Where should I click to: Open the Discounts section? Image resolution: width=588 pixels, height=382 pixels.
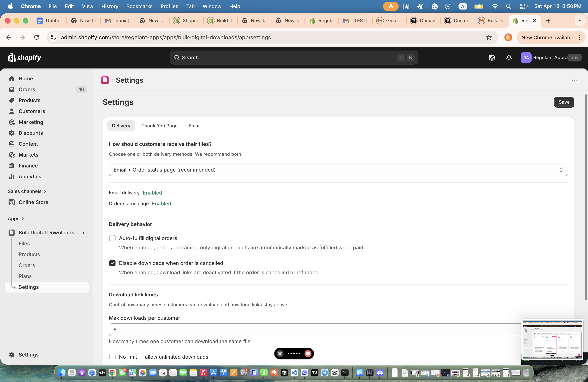(x=31, y=133)
